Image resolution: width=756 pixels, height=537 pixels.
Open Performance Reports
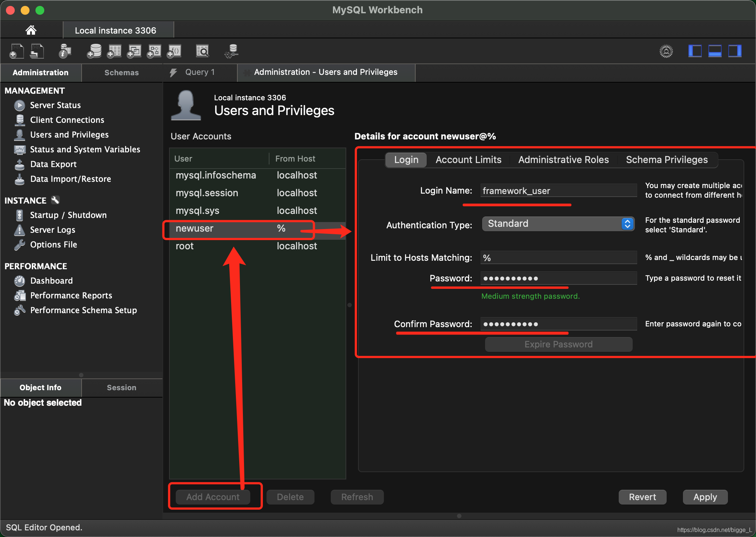click(x=71, y=295)
